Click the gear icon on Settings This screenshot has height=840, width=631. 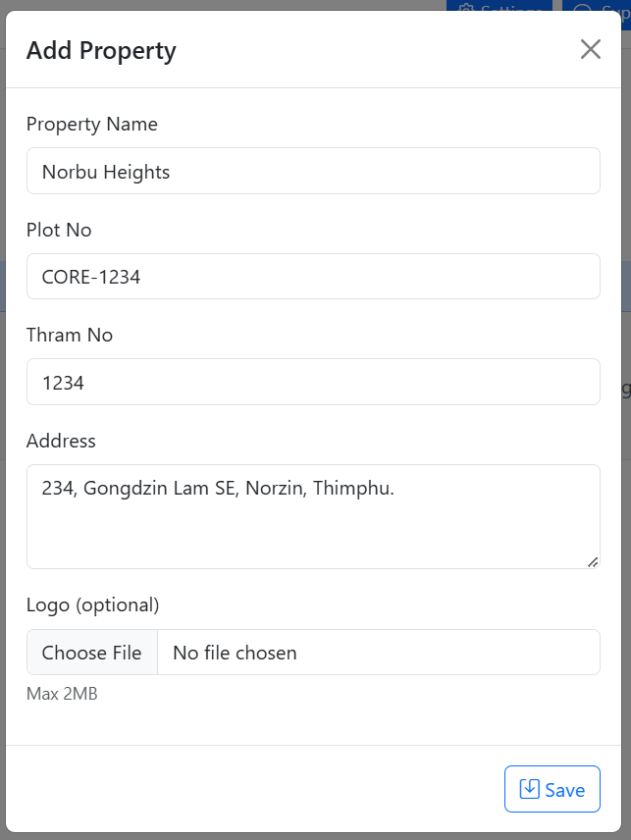(x=467, y=8)
